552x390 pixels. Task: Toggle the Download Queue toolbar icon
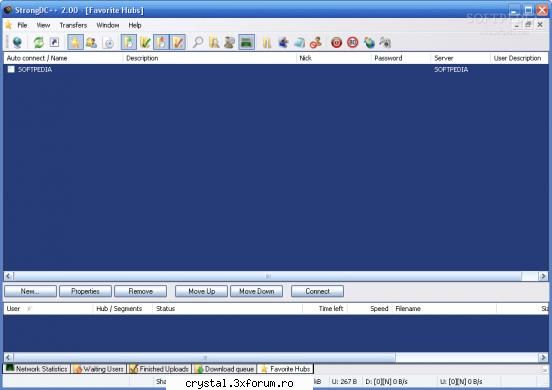point(129,43)
